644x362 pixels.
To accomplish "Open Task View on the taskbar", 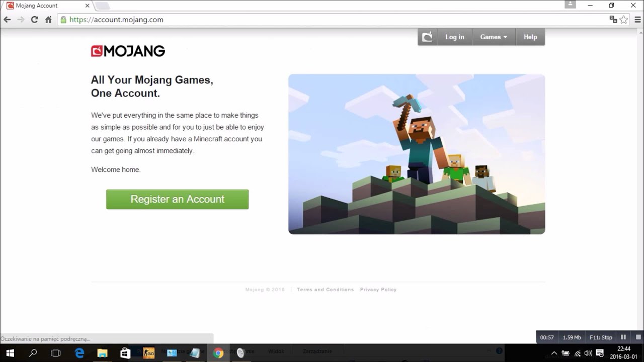I will pos(56,353).
